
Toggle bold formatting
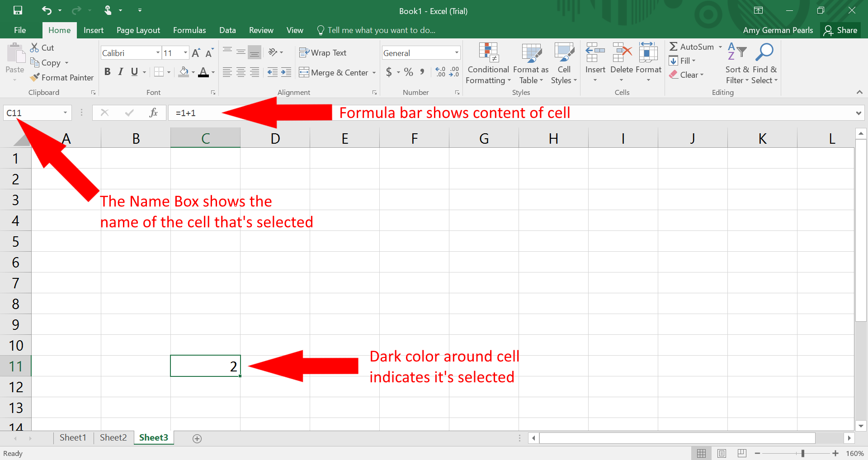pyautogui.click(x=107, y=71)
